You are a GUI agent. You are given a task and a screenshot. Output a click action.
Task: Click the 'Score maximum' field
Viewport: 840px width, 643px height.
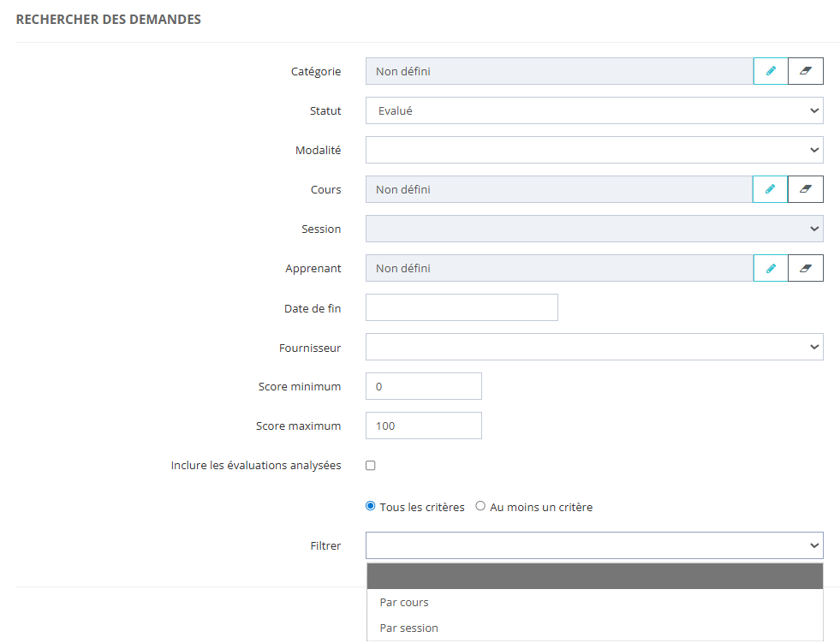click(423, 426)
